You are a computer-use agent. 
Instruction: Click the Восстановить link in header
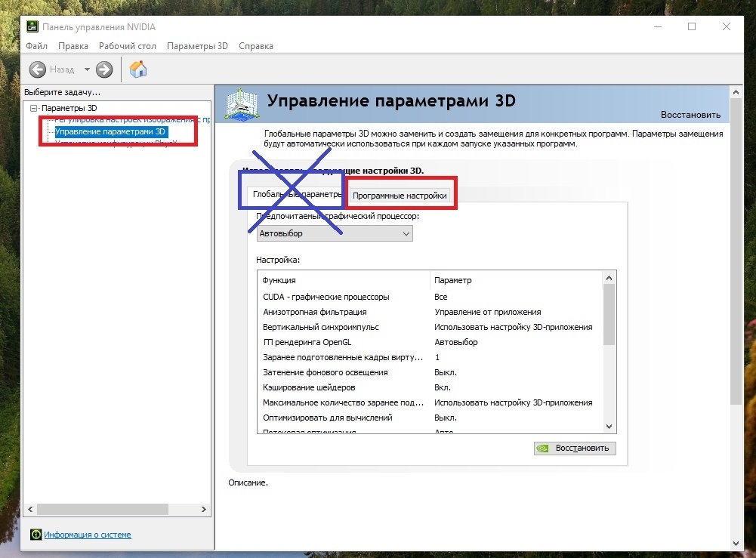690,115
